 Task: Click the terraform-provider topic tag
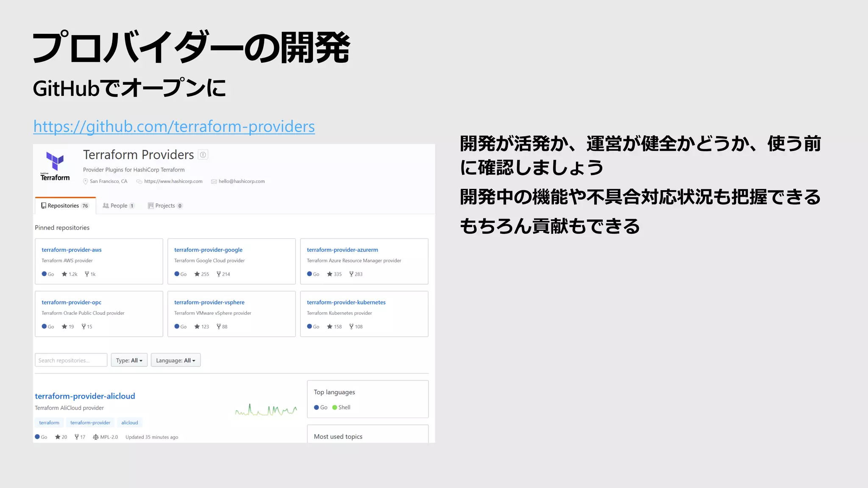(90, 423)
